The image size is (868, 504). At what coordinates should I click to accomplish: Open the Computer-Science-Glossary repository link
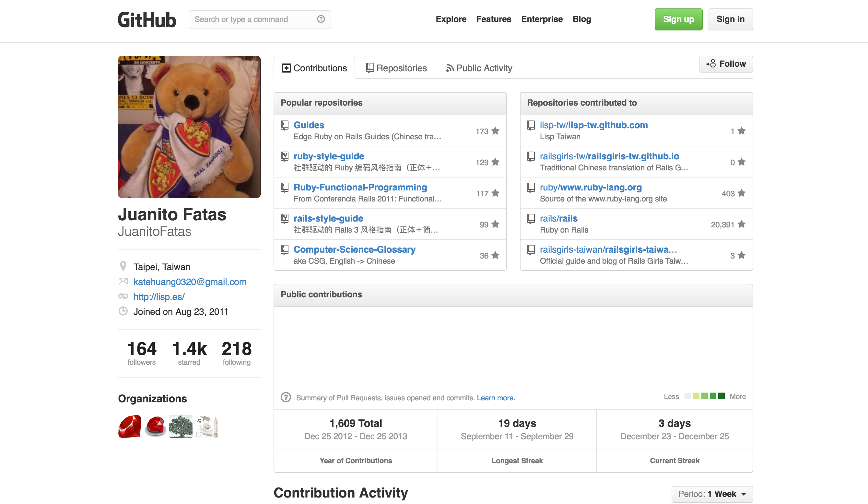coord(355,249)
